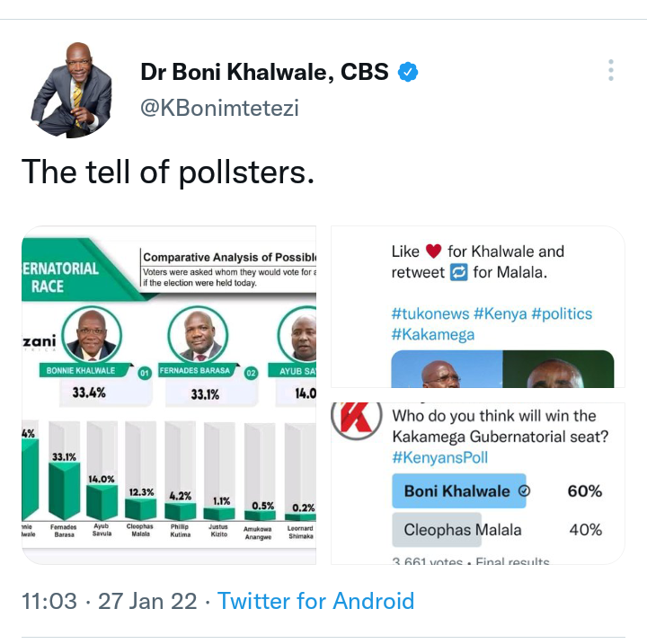The height and width of the screenshot is (644, 647).
Task: Open the three-dot tweet options menu
Action: pyautogui.click(x=611, y=70)
